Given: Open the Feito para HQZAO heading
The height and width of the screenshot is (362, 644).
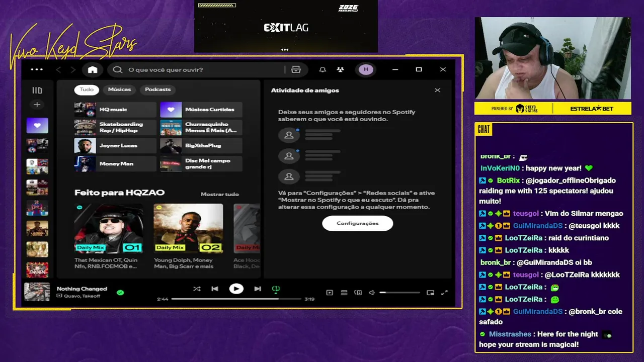Looking at the screenshot, I should (119, 193).
